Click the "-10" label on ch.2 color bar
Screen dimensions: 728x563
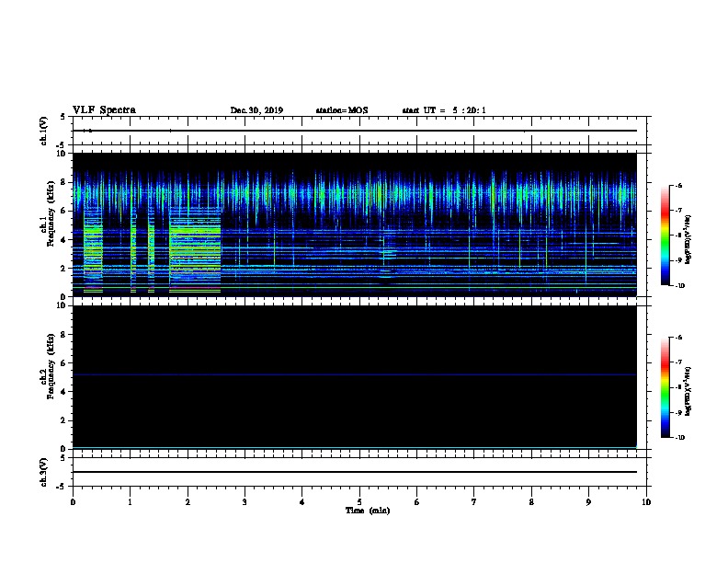tap(680, 437)
